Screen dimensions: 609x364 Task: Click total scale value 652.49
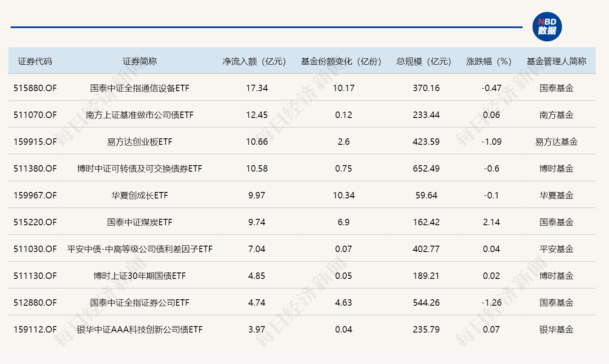[426, 169]
